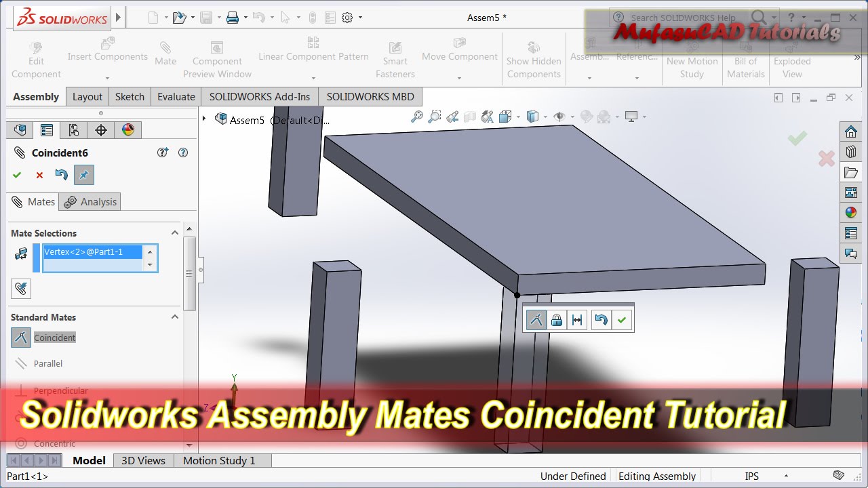
Task: Select the Parallel mate type
Action: (x=39, y=363)
